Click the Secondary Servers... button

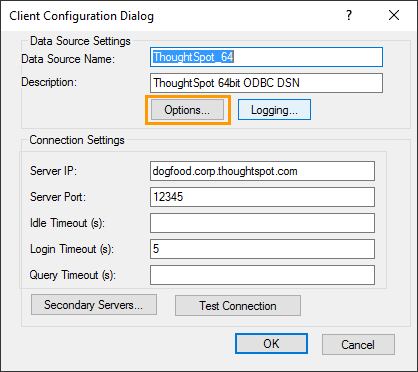[x=94, y=305]
